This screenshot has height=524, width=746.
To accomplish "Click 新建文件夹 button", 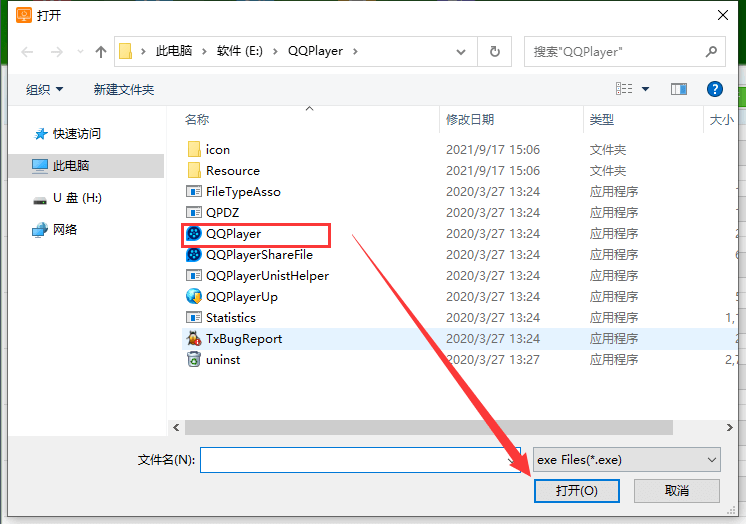I will [124, 89].
